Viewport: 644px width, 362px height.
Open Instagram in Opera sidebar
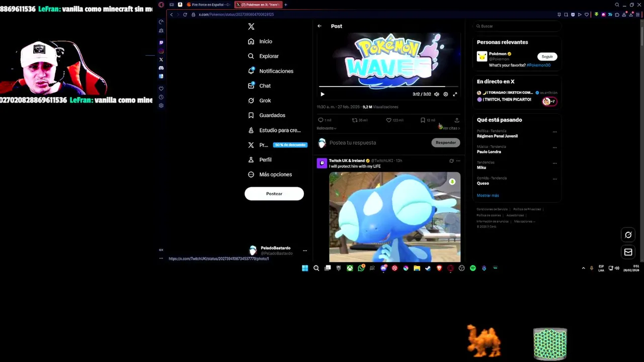pos(161,51)
